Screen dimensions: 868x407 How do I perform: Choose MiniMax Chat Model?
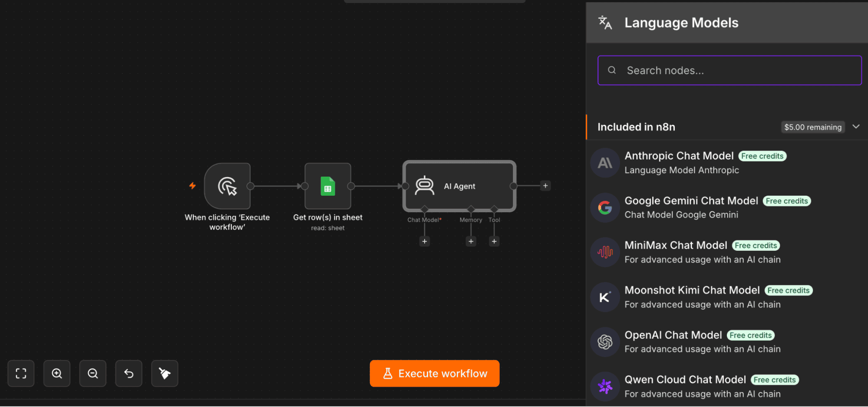(x=727, y=252)
